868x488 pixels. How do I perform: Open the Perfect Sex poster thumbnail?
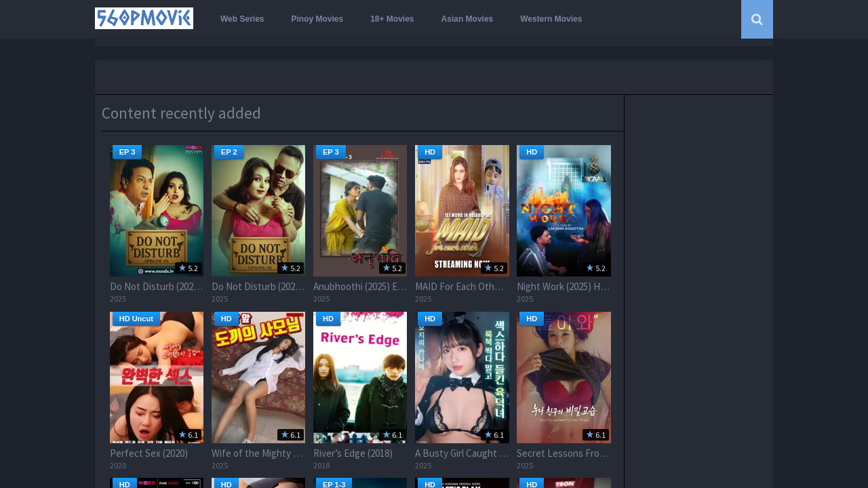[x=157, y=378]
